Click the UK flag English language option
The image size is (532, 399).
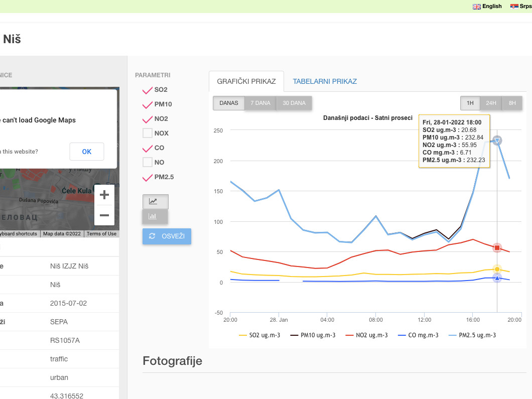[487, 6]
